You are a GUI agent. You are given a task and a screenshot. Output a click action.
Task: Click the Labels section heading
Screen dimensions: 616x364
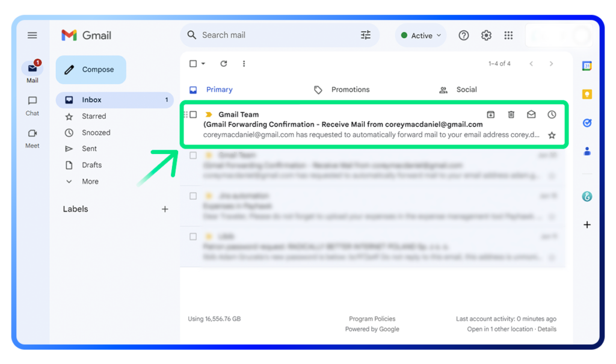click(75, 209)
